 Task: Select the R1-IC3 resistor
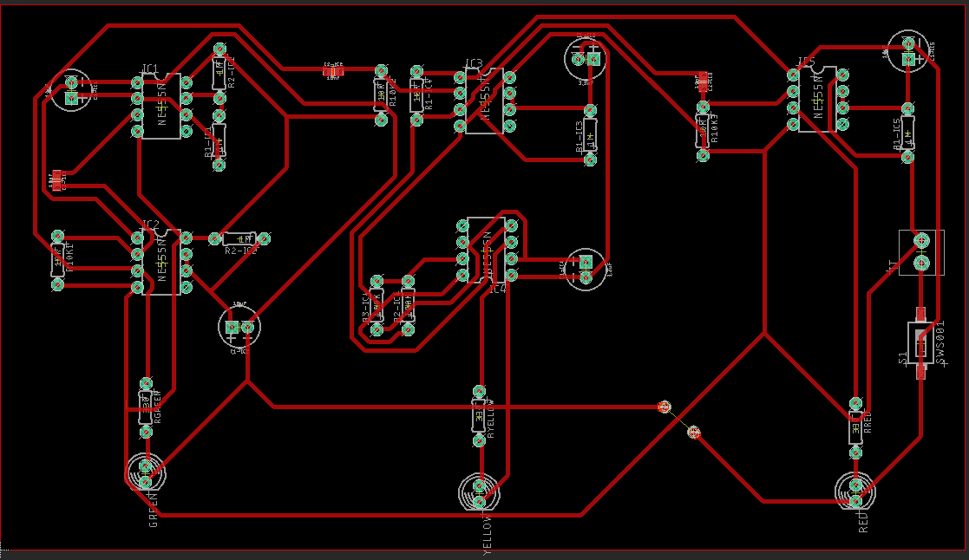[590, 134]
